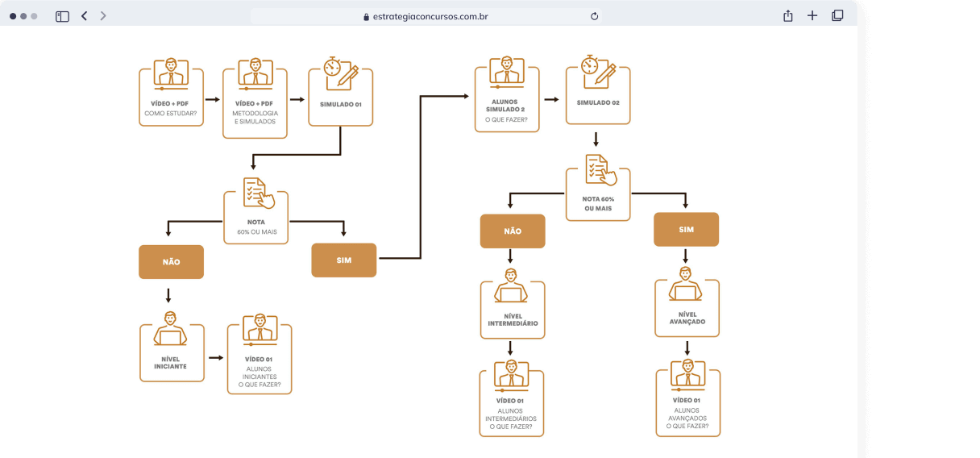980x458 pixels.
Task: Click the SIM button leading to Simulado 2
Action: coord(344,260)
